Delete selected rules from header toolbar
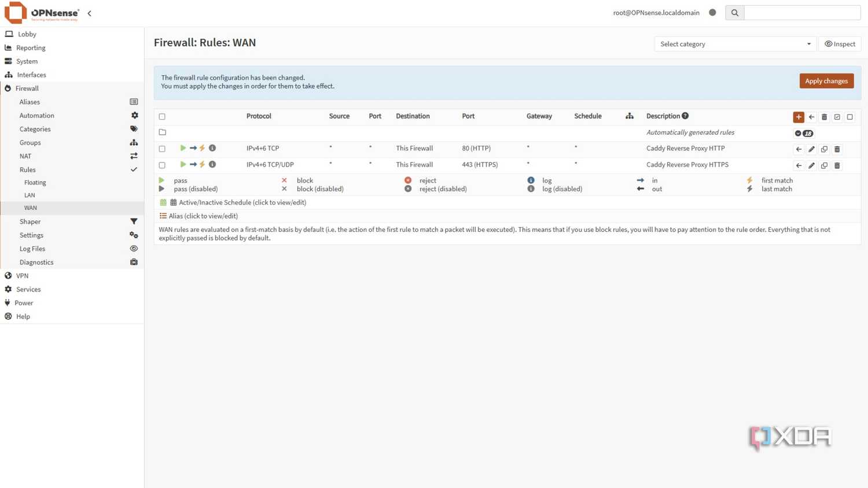868x488 pixels. pos(824,117)
